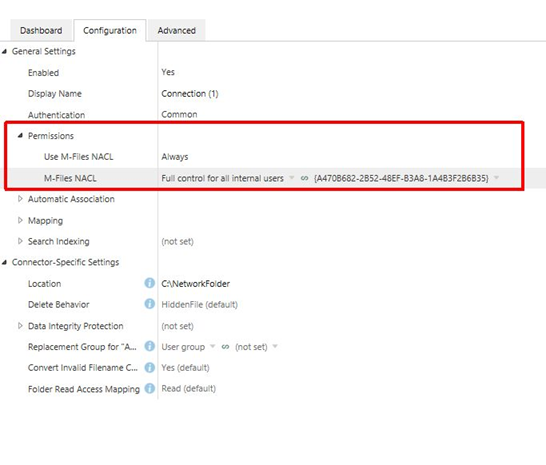
Task: Show info for Replacement Group setting
Action: [x=150, y=346]
